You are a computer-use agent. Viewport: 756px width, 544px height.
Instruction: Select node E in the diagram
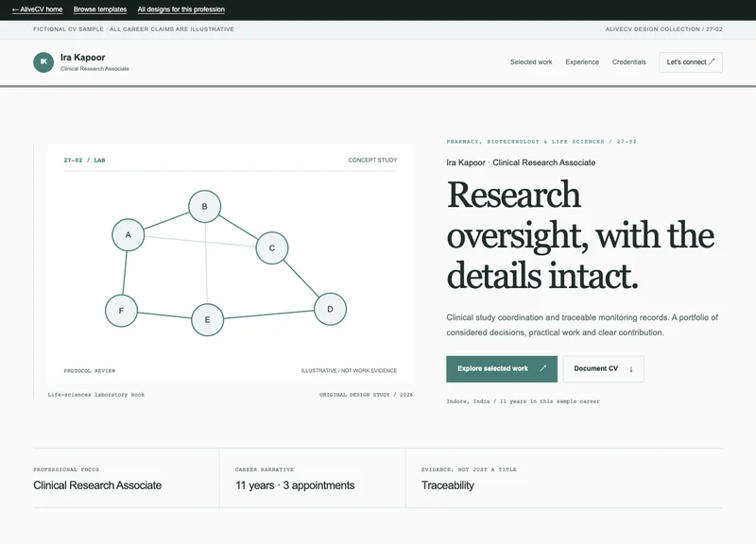207,319
